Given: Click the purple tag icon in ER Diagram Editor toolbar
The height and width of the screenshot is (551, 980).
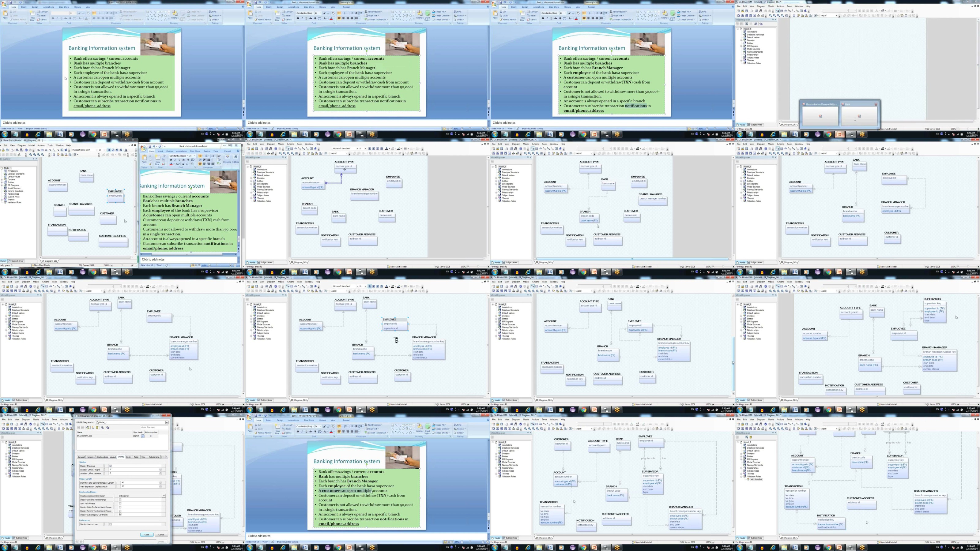Looking at the screenshot, I should 108,428.
